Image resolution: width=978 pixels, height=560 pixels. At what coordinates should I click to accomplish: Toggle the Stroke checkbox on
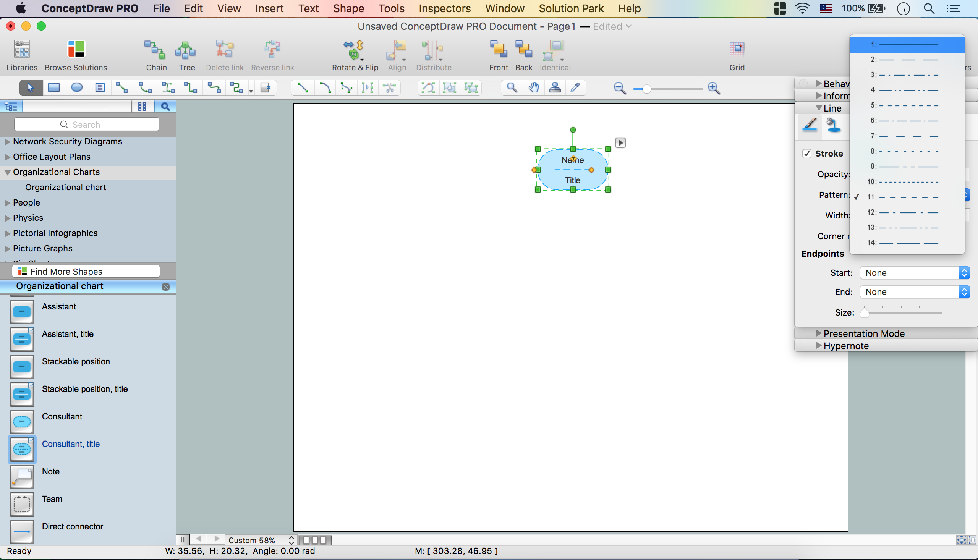click(x=807, y=153)
